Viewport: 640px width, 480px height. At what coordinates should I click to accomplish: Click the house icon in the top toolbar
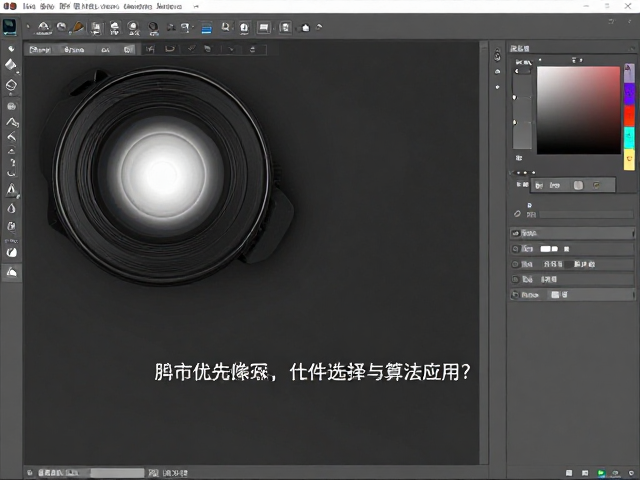305,28
